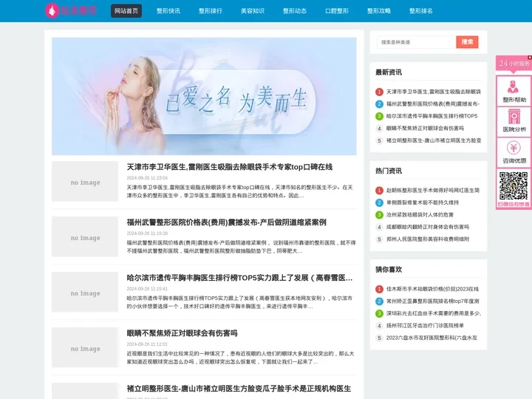The height and width of the screenshot is (399, 532).
Task: Click the 热门资讯 section heading
Action: tap(389, 171)
